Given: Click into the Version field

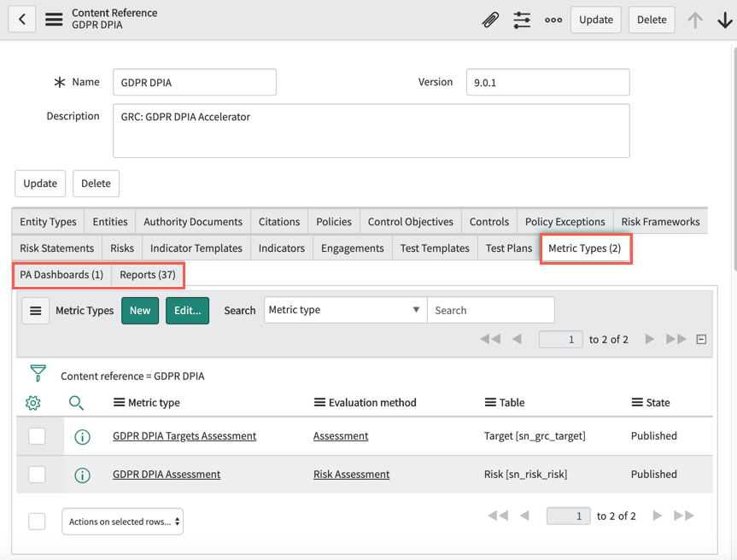Looking at the screenshot, I should pos(548,82).
